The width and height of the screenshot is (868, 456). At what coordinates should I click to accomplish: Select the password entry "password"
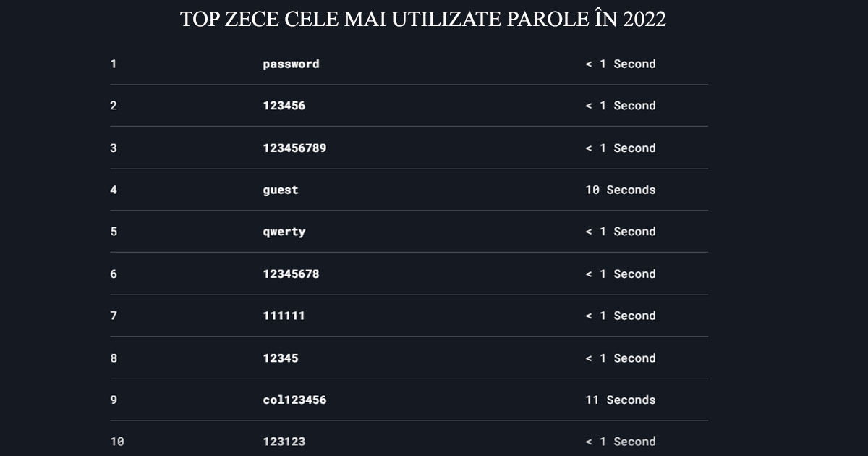[291, 64]
